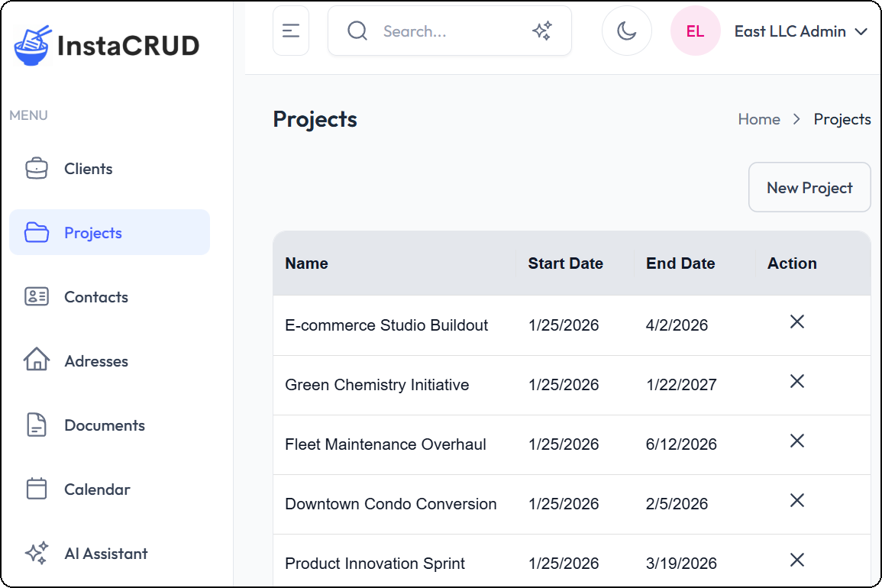The height and width of the screenshot is (588, 882).
Task: Delete the Downtown Condo Conversion project
Action: click(x=796, y=501)
